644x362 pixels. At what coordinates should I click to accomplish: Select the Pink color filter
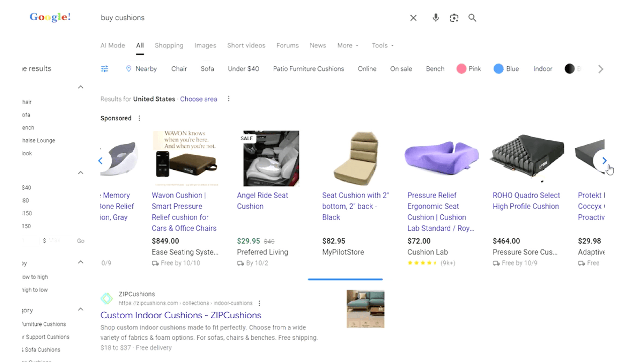469,69
